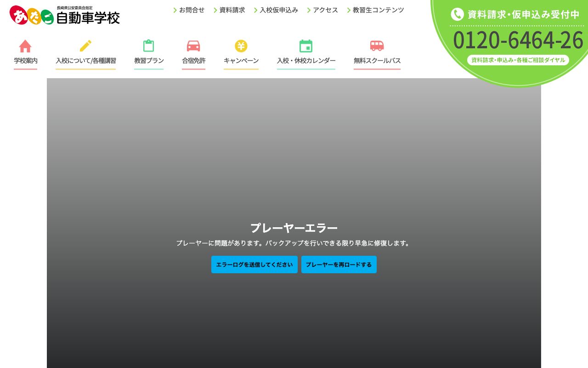The height and width of the screenshot is (368, 588).
Task: Click the bus icon for 無料スクールバス
Action: (x=377, y=46)
